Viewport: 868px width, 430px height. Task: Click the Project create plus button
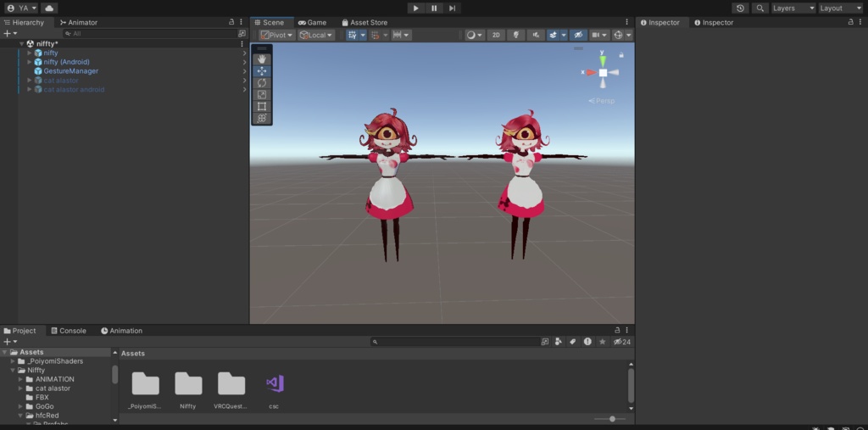(x=10, y=342)
